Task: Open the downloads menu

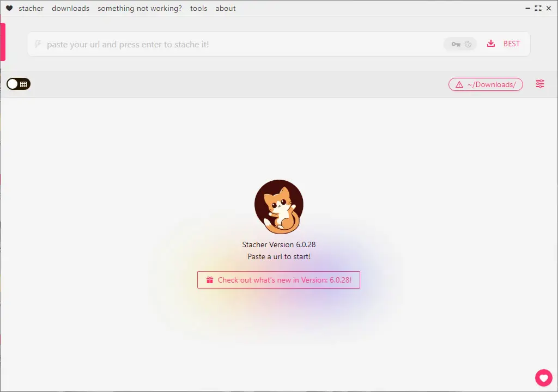Action: pos(70,8)
